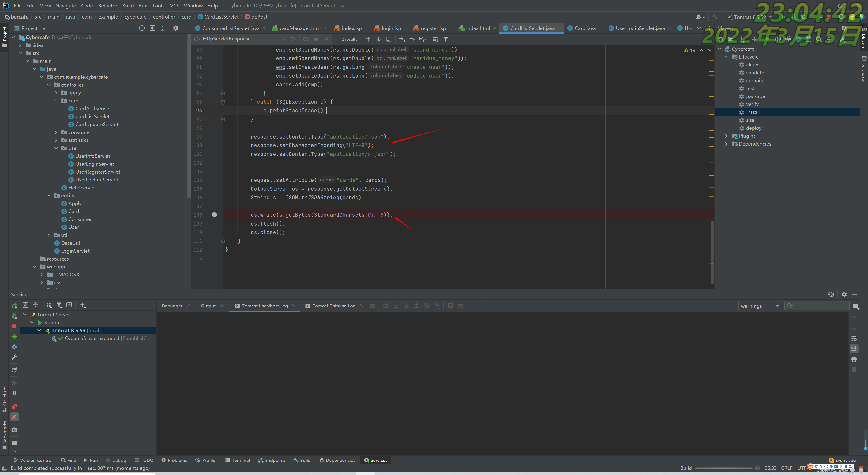Image resolution: width=868 pixels, height=475 pixels.
Task: Click the log search input field
Action: [816, 306]
